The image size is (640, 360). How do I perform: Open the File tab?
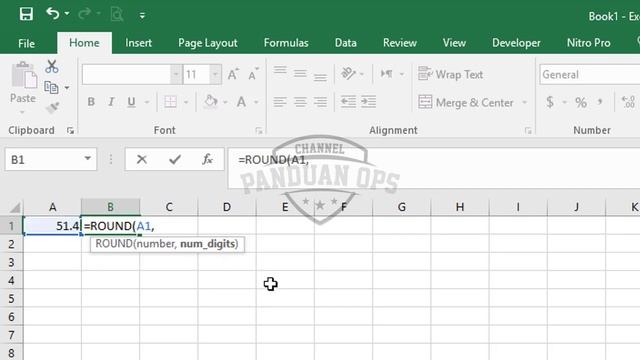click(27, 43)
